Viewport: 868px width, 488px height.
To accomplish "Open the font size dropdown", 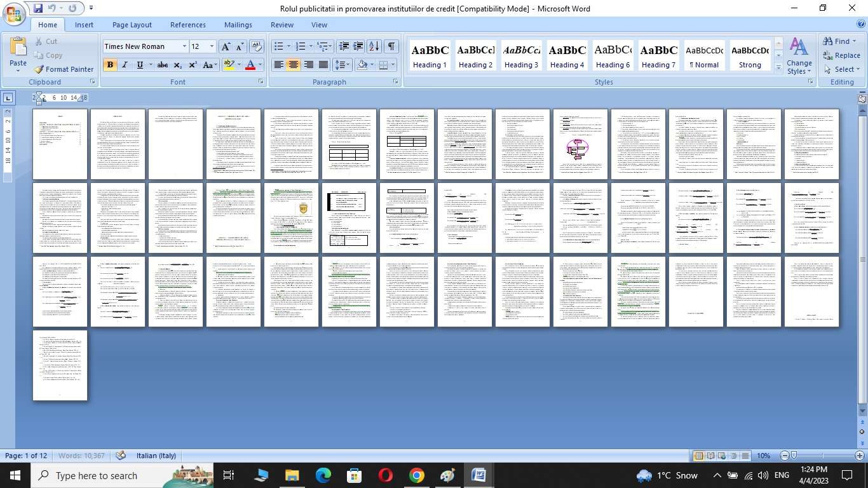I will 212,46.
